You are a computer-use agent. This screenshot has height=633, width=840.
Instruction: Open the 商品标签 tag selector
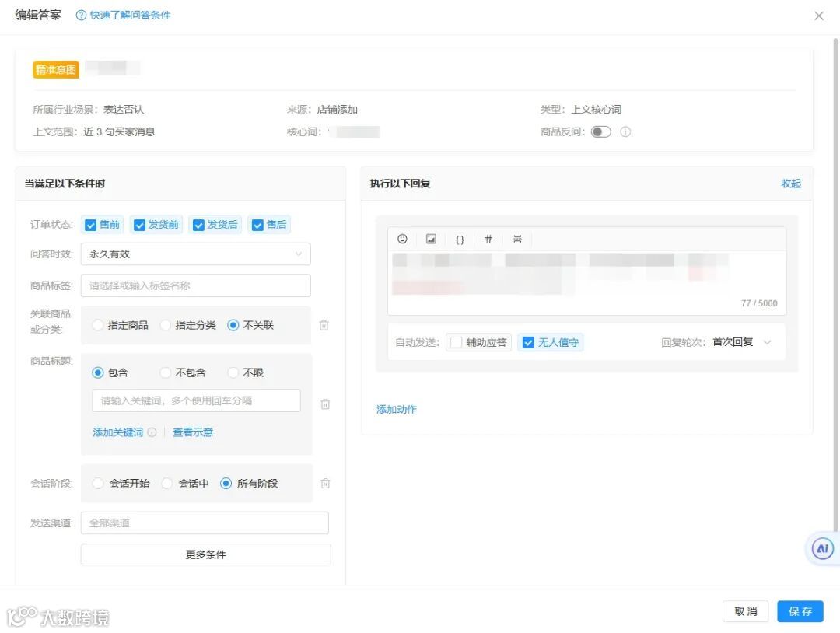[x=195, y=285]
